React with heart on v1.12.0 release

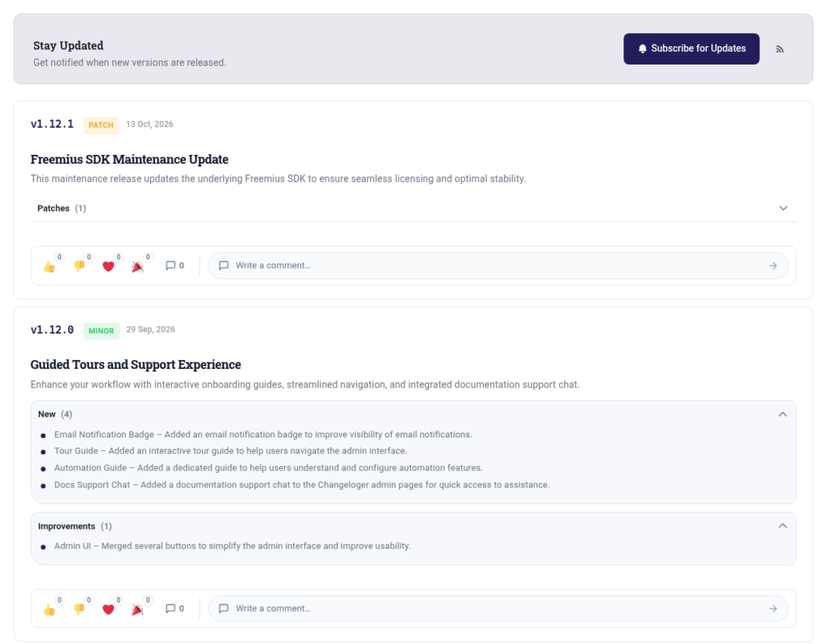click(x=109, y=609)
